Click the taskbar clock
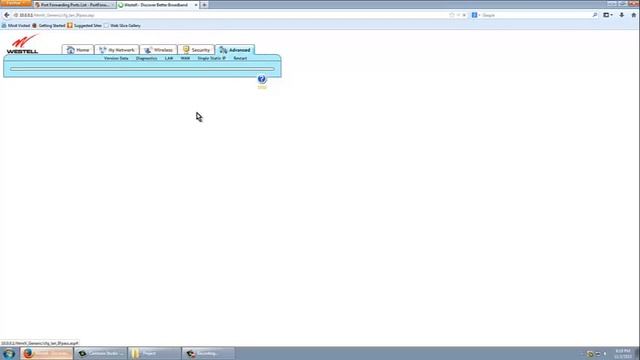640x360 pixels. [623, 353]
